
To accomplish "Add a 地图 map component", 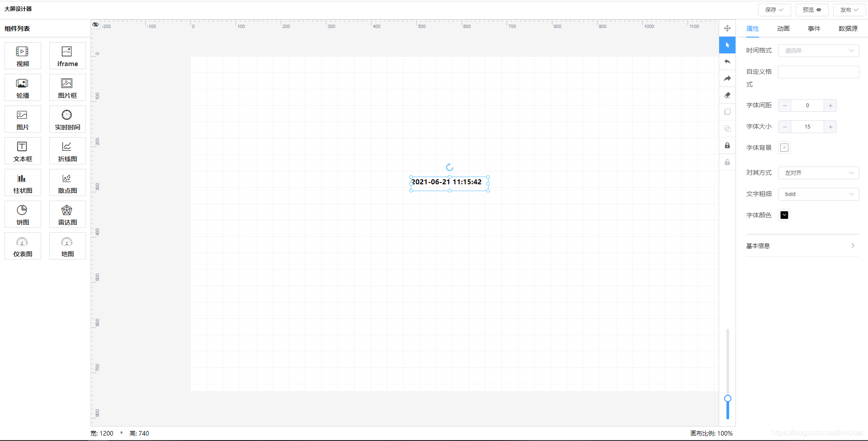I will click(67, 246).
